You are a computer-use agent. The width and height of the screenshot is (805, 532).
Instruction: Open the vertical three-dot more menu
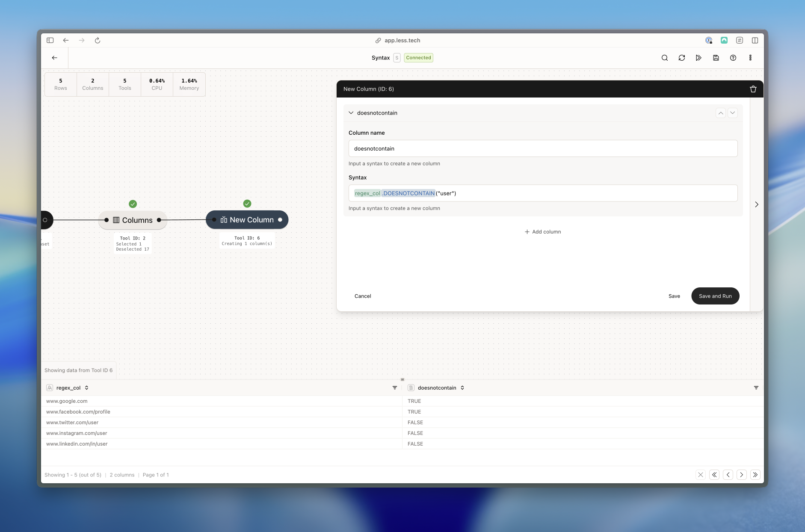point(750,58)
